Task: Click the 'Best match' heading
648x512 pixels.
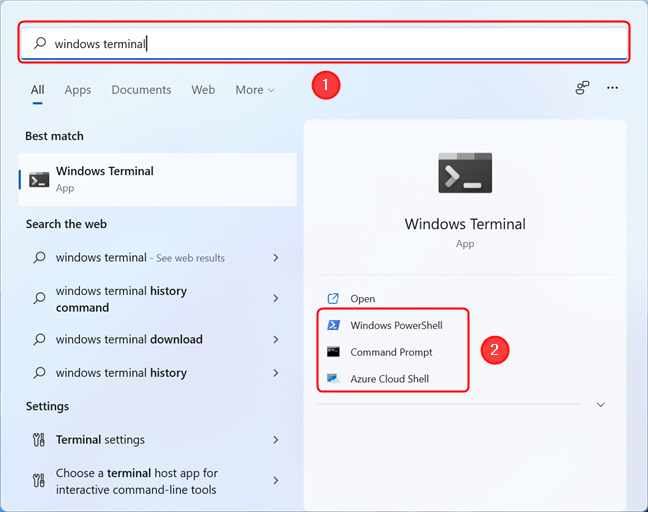Action: pos(54,136)
